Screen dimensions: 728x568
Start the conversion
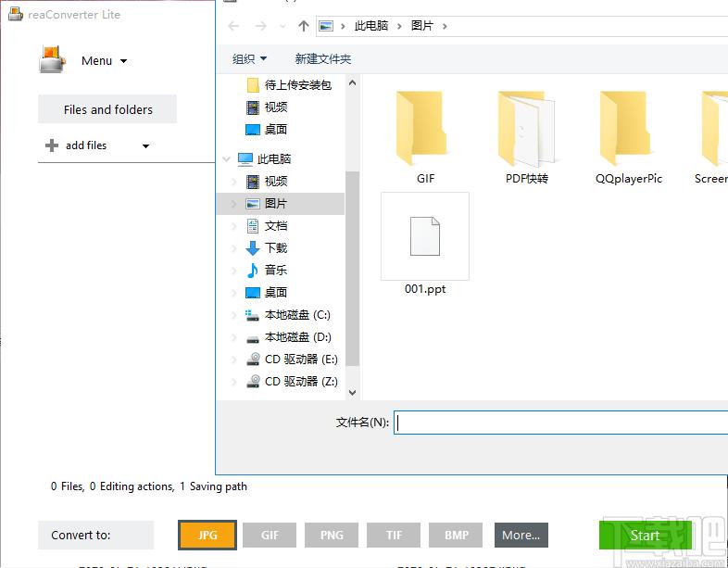[645, 535]
